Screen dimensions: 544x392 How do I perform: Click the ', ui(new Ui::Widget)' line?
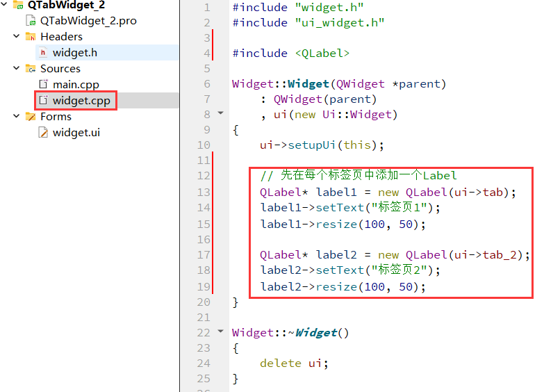click(329, 115)
